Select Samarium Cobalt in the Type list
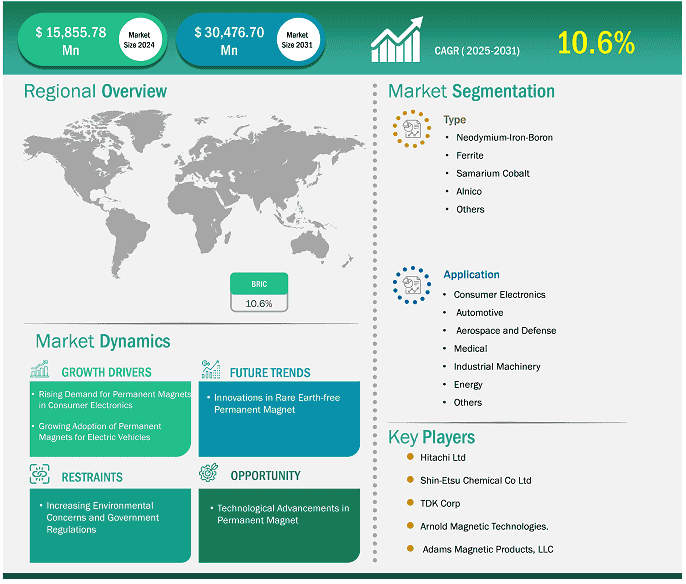Screen dimensions: 686x584 point(493,173)
